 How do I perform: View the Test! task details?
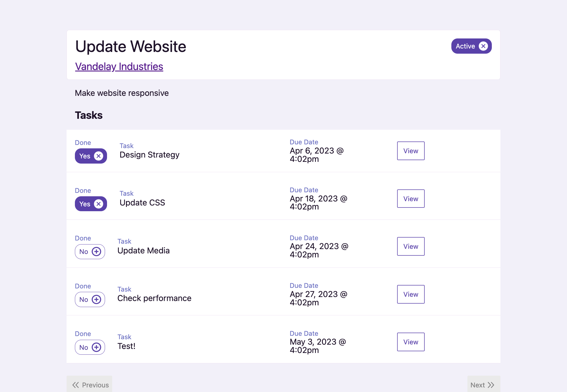pyautogui.click(x=411, y=342)
